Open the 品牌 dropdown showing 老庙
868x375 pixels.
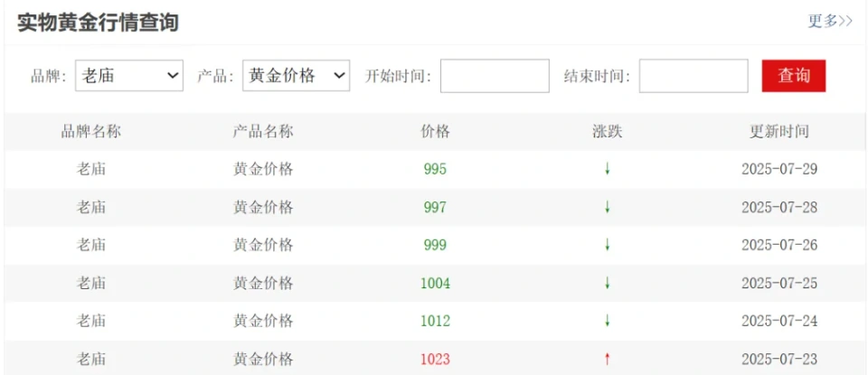[x=129, y=76]
